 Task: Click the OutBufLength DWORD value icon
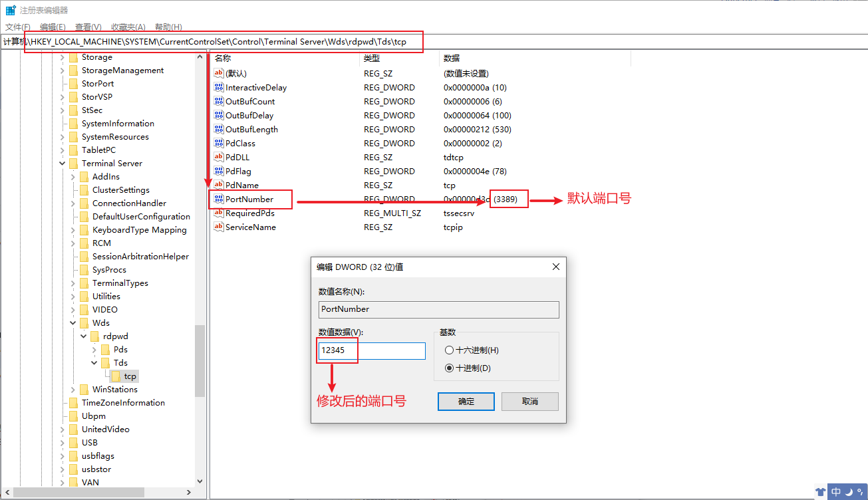point(219,129)
